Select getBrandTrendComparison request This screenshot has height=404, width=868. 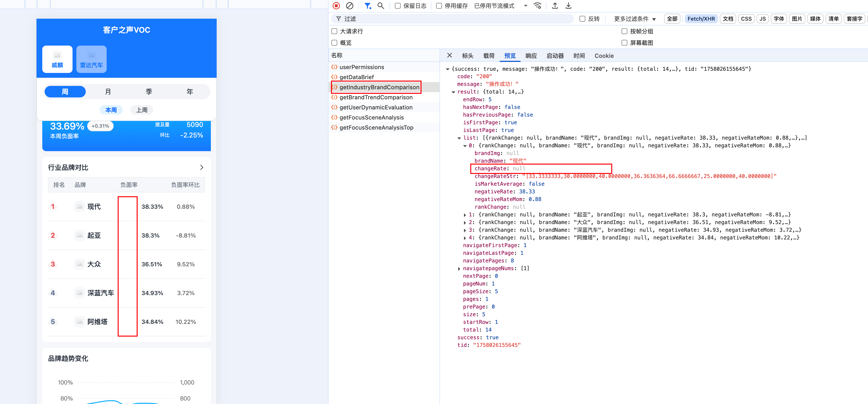[x=376, y=97]
